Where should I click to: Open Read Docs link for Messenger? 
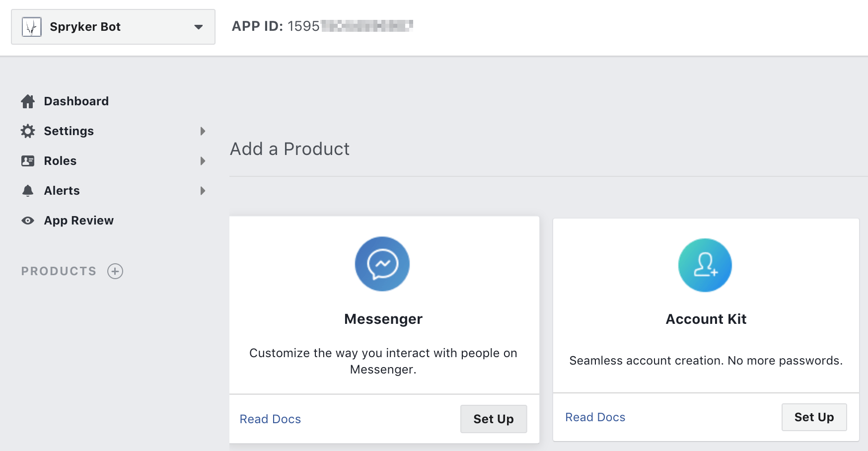pos(270,419)
